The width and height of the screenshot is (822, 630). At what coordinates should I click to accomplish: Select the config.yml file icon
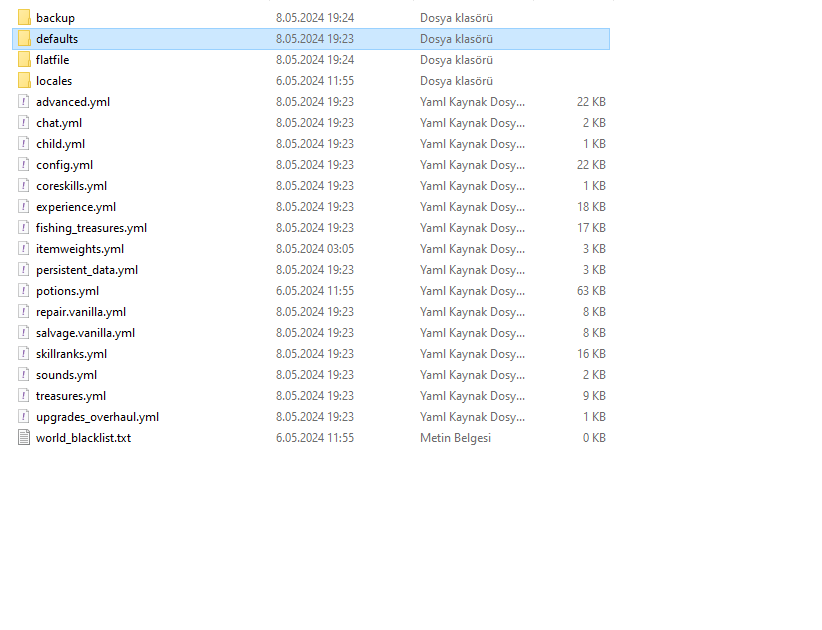click(24, 165)
